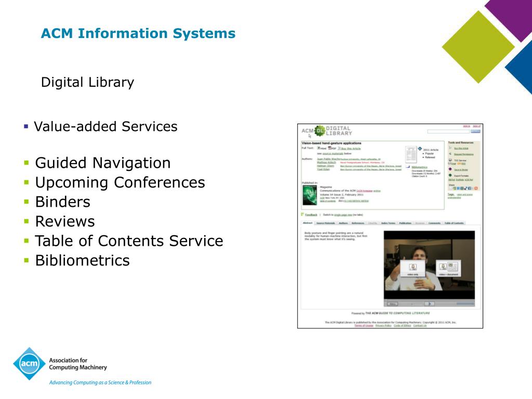Click the play button in video controls
The width and height of the screenshot is (532, 399).
click(430, 304)
